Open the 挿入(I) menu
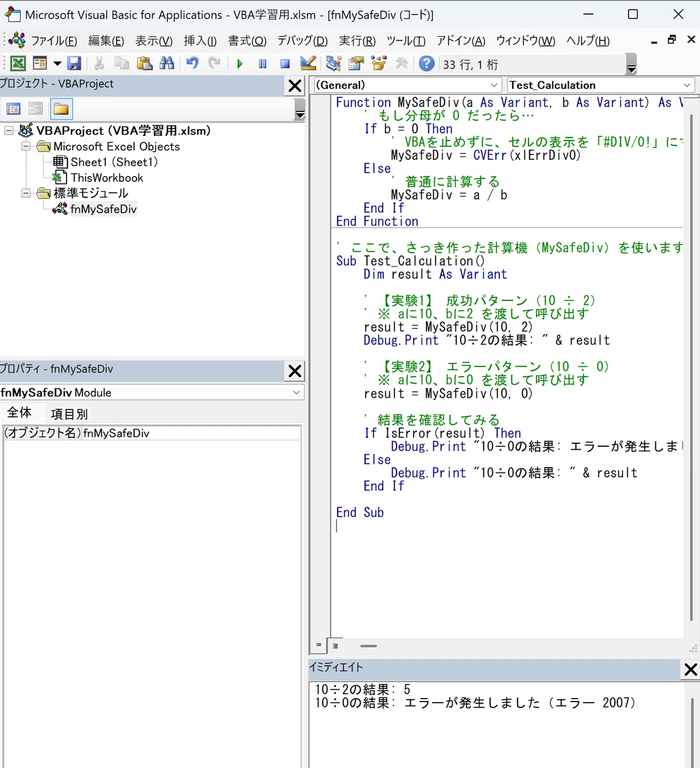This screenshot has width=700, height=768. 200,41
